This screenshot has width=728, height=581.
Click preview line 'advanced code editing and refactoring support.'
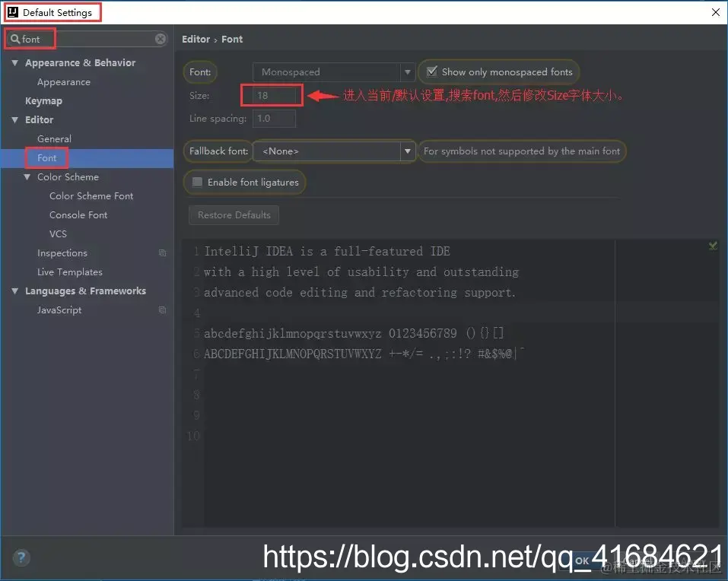(x=360, y=292)
